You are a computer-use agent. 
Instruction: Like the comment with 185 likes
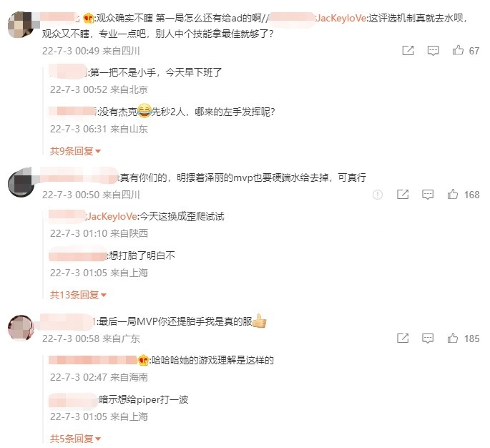click(453, 339)
